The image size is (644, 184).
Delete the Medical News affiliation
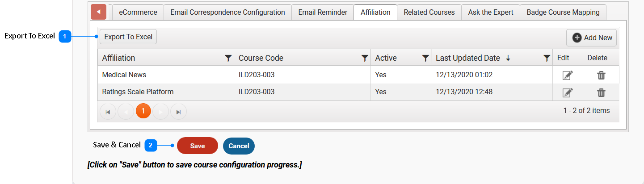point(601,75)
